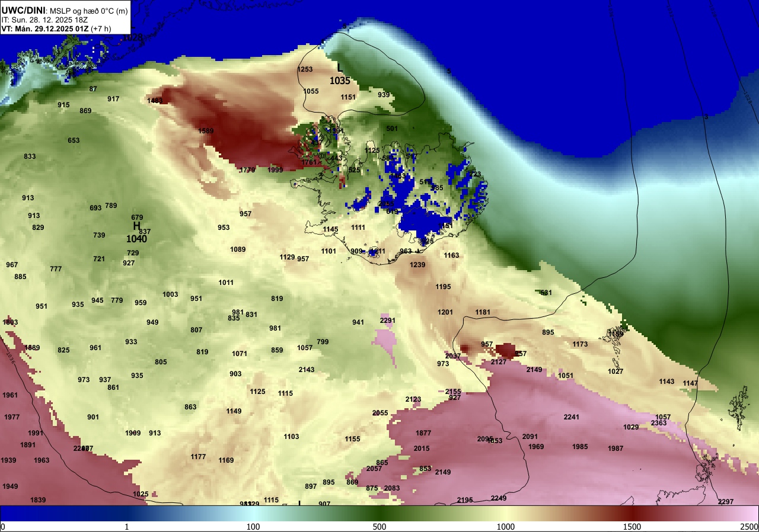Click legend tick label 500
Viewport: 759px width, 532px height.
[x=379, y=527]
